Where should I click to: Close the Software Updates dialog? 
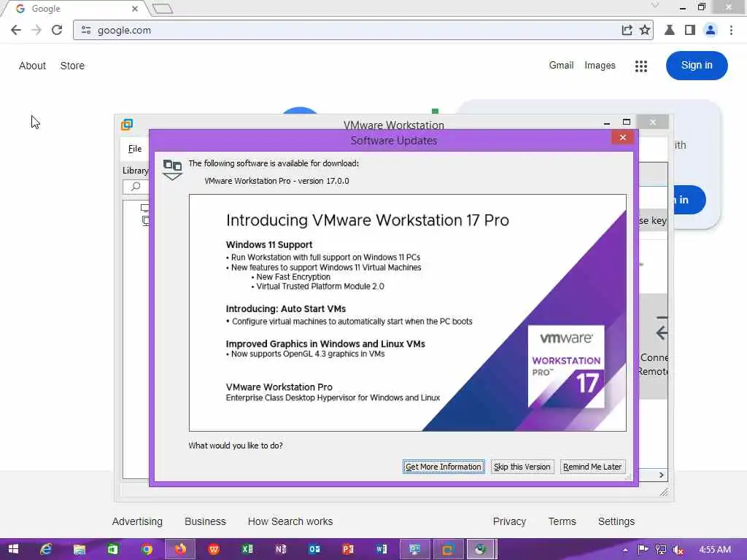[x=623, y=138]
